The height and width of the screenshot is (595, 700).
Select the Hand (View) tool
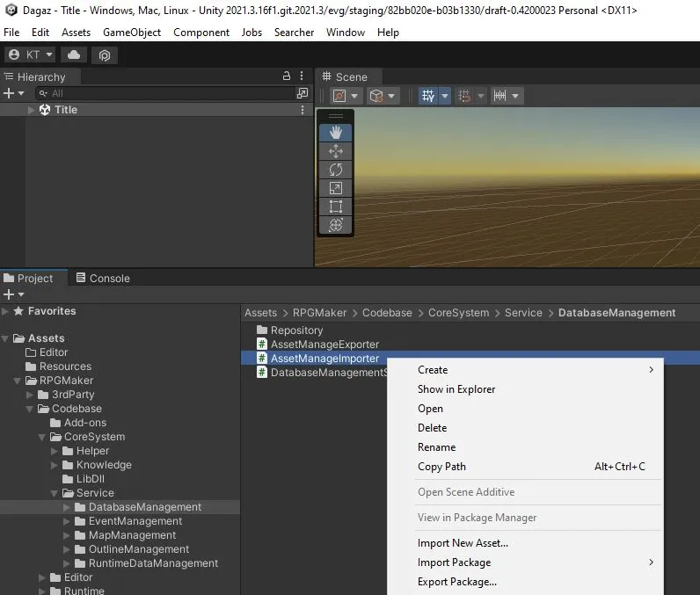click(335, 133)
